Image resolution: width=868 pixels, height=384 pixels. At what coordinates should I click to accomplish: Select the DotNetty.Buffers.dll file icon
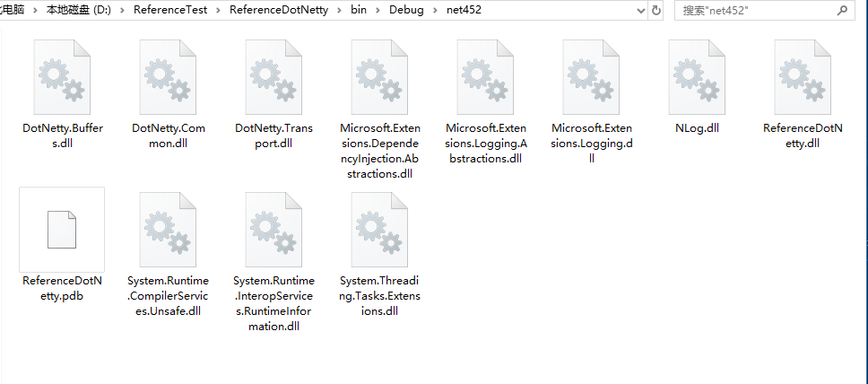coord(62,77)
